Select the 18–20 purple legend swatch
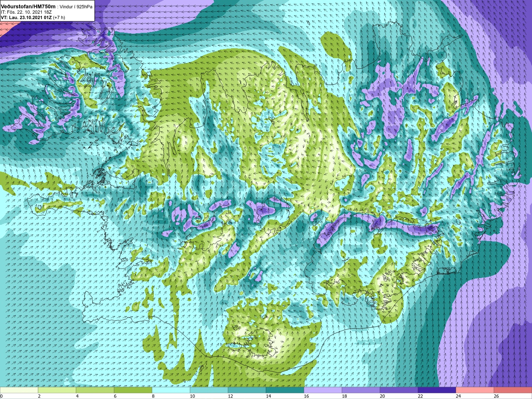532x399 pixels. click(x=361, y=390)
